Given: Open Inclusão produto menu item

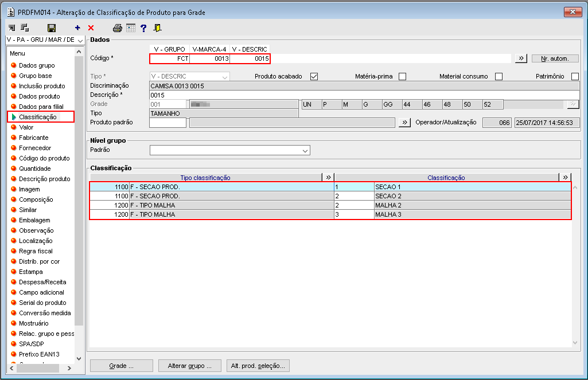Looking at the screenshot, I should (x=42, y=86).
